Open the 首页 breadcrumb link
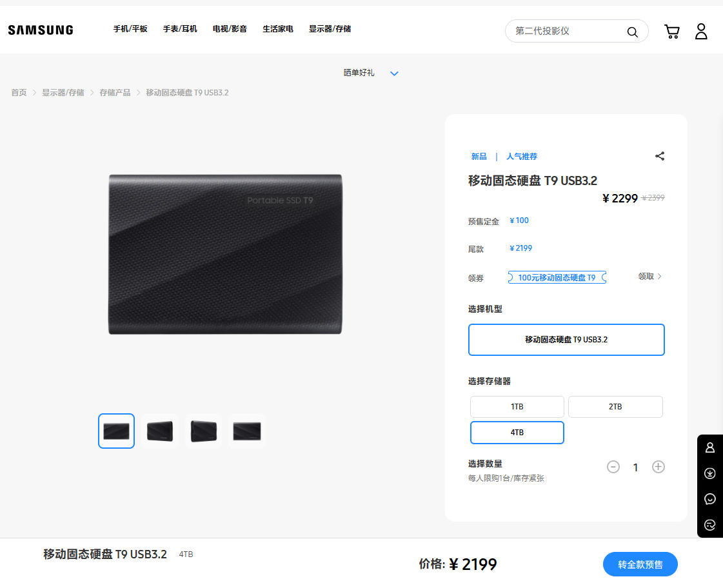 [x=18, y=92]
